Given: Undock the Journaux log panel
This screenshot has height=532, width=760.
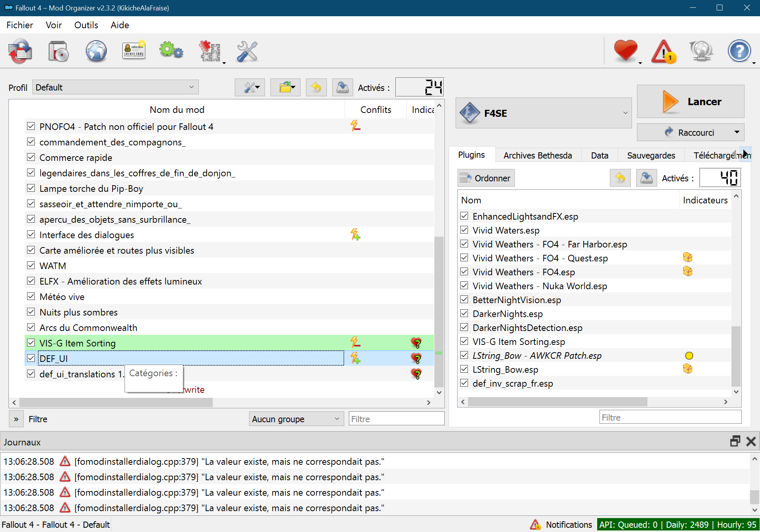Looking at the screenshot, I should [735, 441].
